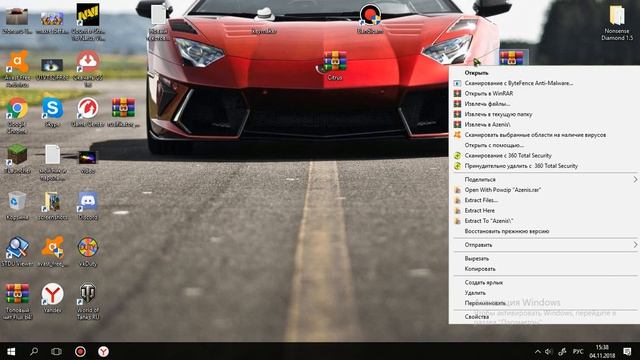Switch input language РУС indicator

(578, 351)
